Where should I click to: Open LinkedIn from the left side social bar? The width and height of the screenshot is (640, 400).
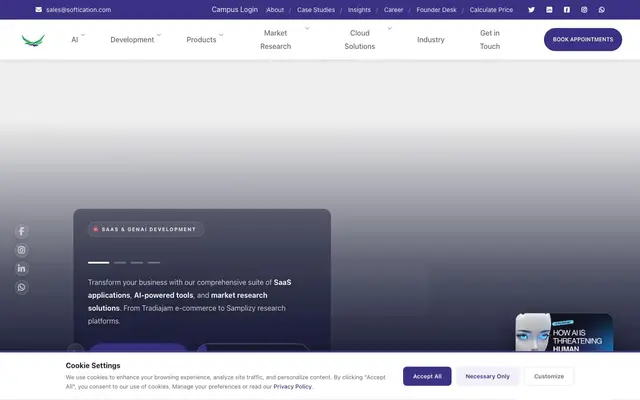[22, 269]
